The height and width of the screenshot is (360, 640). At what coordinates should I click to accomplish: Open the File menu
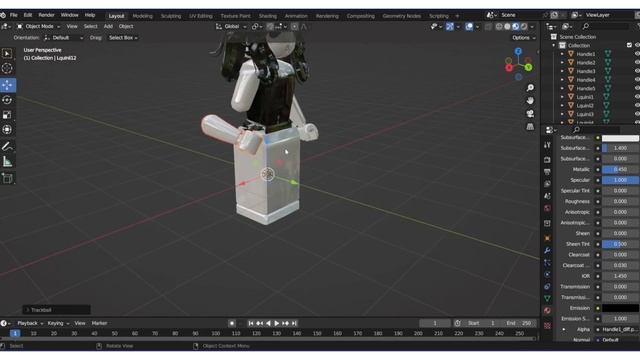pos(13,15)
